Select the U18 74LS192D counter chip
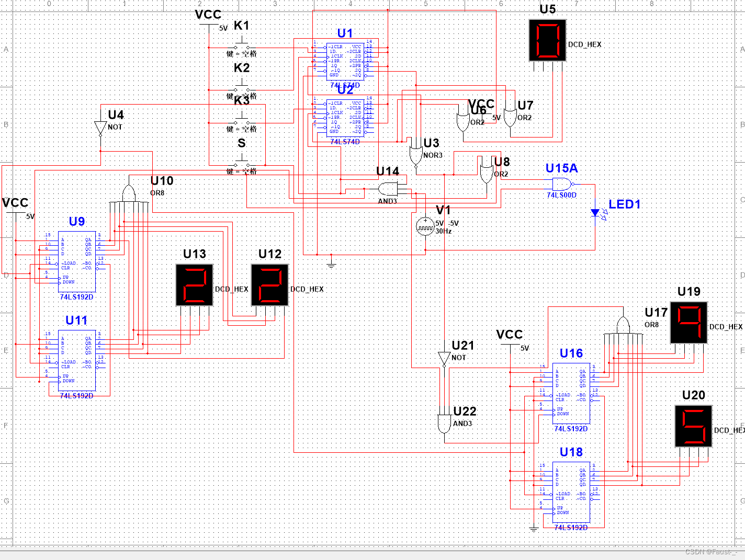The height and width of the screenshot is (560, 745). pos(571,492)
